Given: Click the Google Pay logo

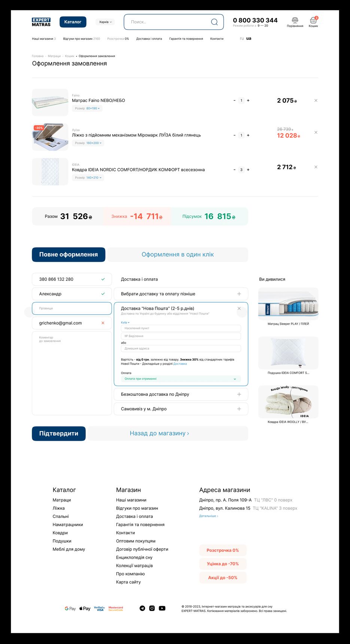Looking at the screenshot, I should [70, 608].
